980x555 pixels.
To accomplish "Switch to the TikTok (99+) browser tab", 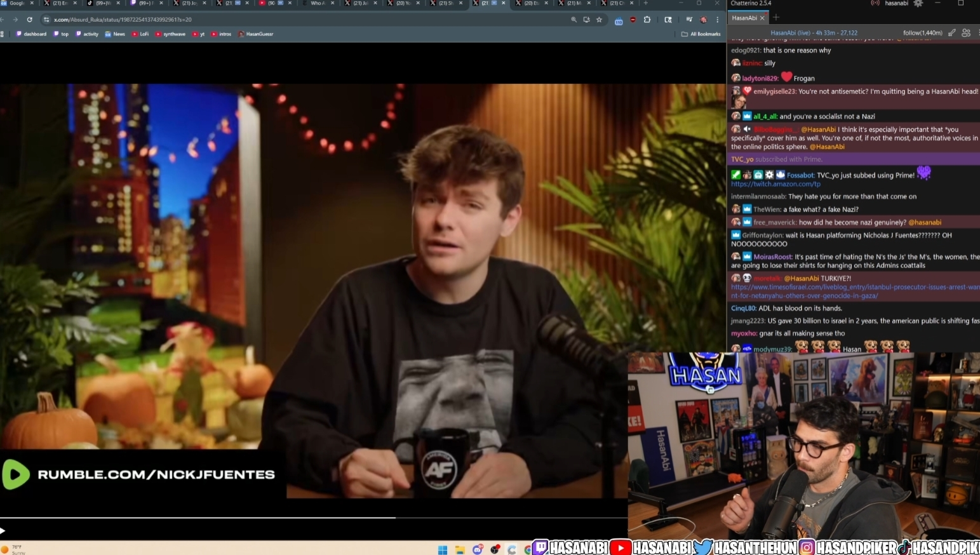I will tap(103, 3).
